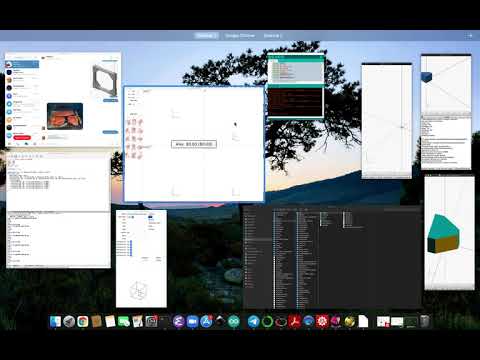Click the dark triangle icon before Arduino
The height and width of the screenshot is (360, 480).
[220, 322]
